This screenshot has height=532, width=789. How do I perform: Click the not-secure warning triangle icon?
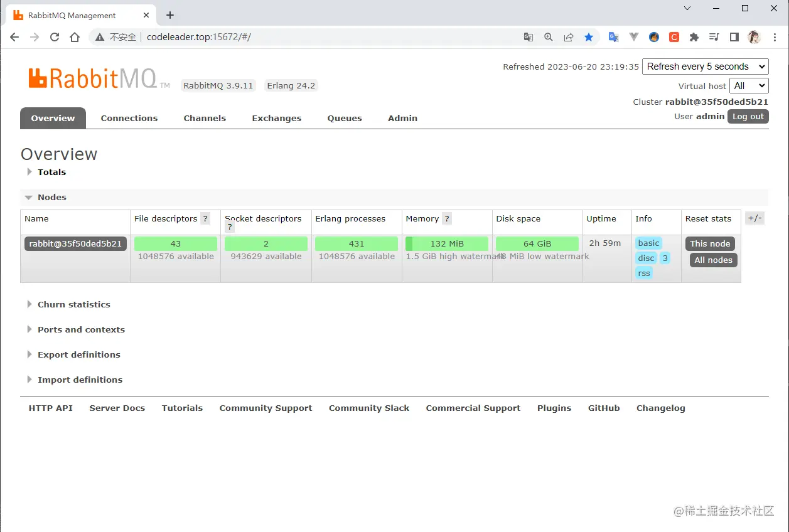pos(99,37)
